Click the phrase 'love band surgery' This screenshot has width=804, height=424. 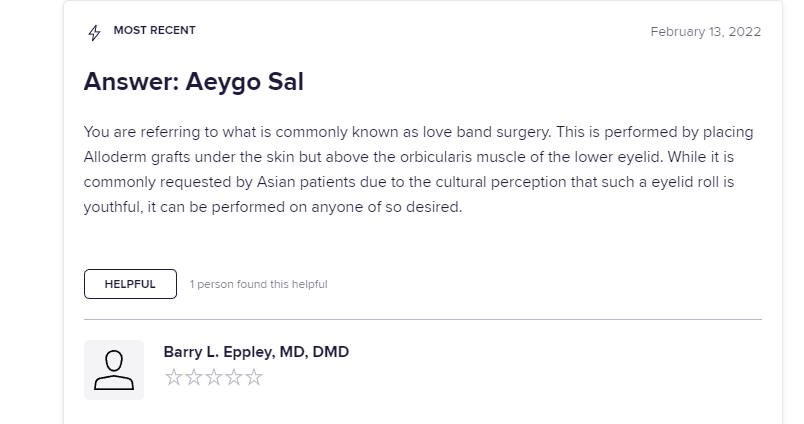(x=486, y=132)
